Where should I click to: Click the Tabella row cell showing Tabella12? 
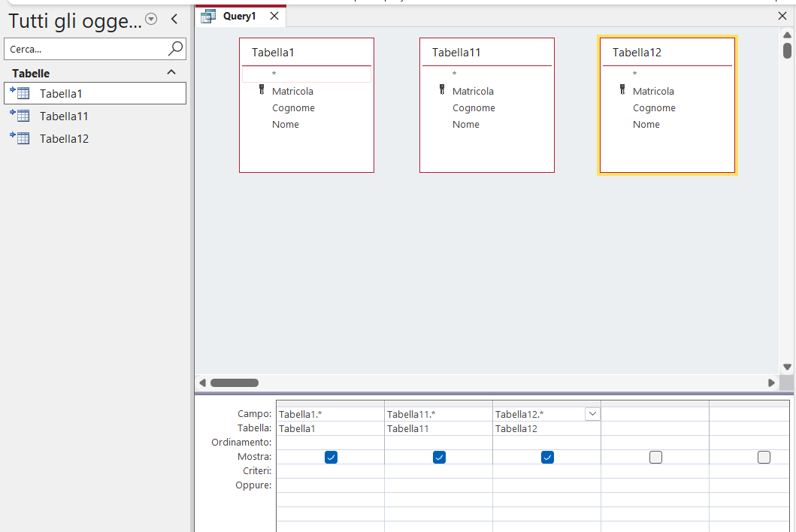546,428
